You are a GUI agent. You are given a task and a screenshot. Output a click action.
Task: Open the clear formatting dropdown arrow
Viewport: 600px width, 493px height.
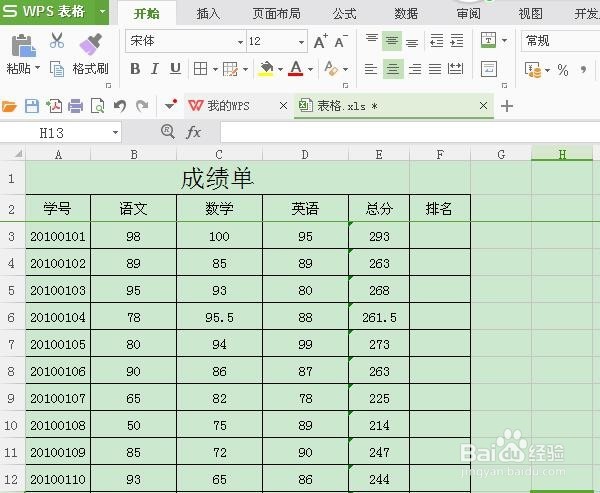(x=346, y=70)
